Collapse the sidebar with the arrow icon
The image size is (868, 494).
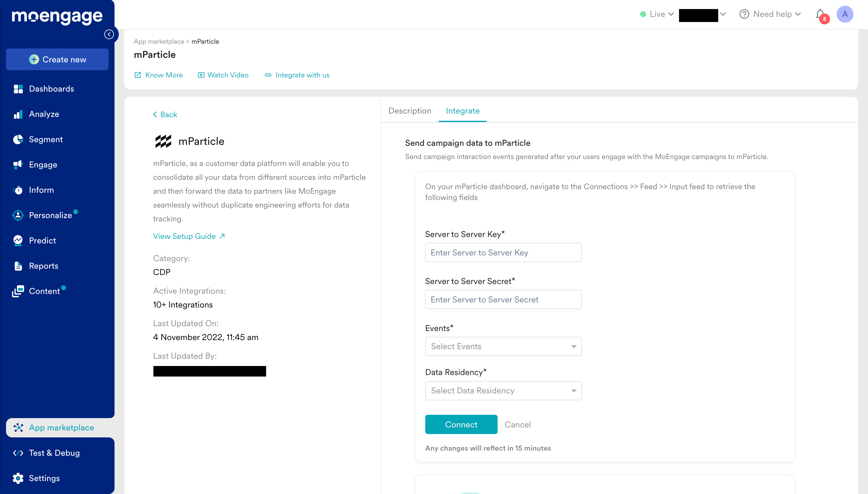[x=109, y=34]
